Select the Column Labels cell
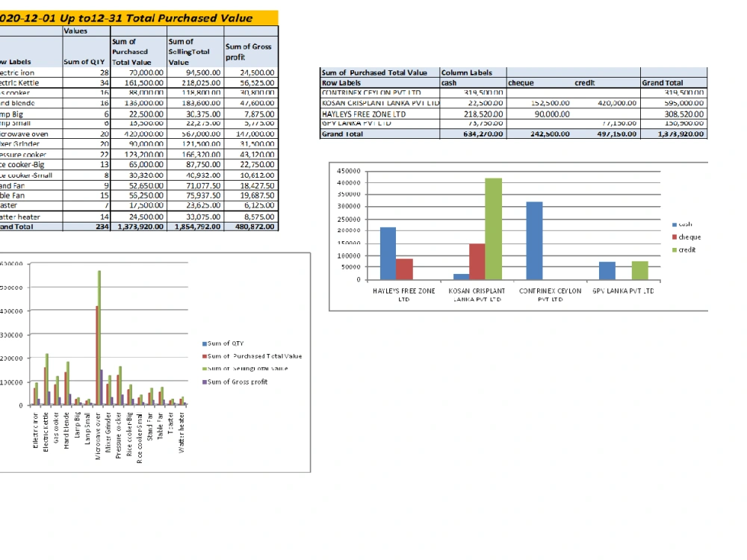The image size is (747, 560). (x=473, y=72)
